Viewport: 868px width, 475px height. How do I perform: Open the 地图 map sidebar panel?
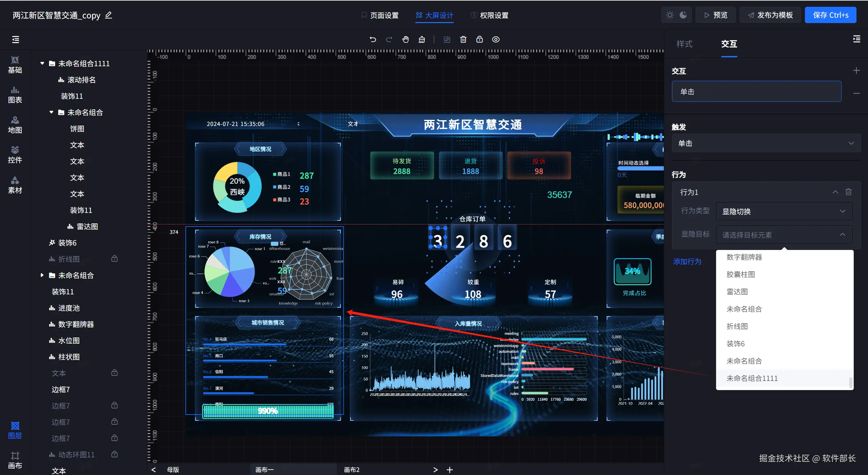(15, 124)
